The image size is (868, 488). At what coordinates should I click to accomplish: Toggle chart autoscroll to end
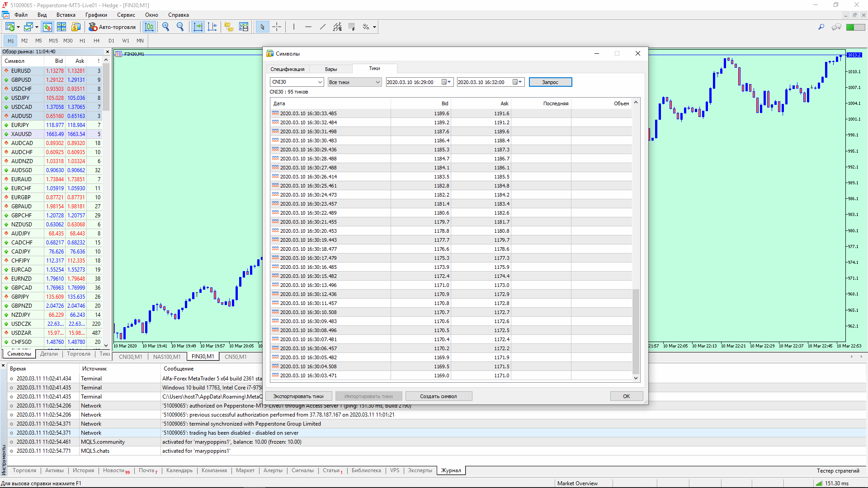[198, 27]
